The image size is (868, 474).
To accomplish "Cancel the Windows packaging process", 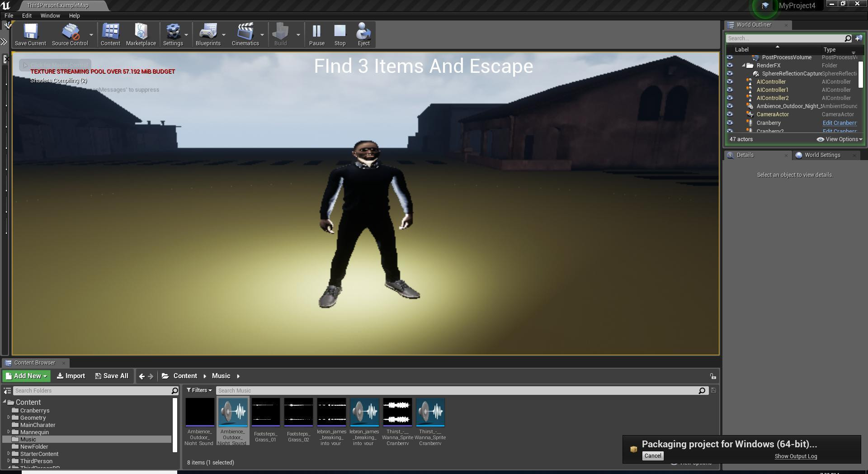I will (x=652, y=456).
